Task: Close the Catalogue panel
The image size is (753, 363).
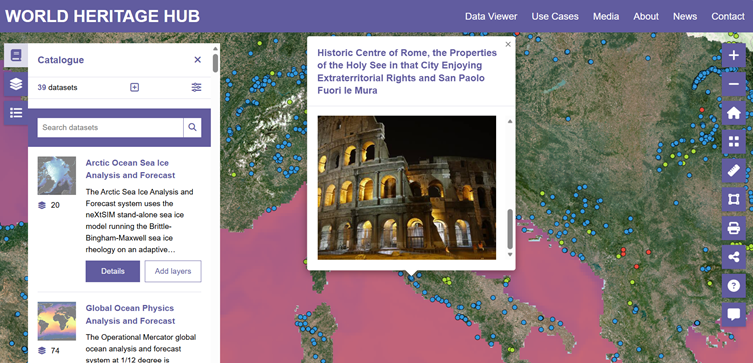Action: point(197,60)
